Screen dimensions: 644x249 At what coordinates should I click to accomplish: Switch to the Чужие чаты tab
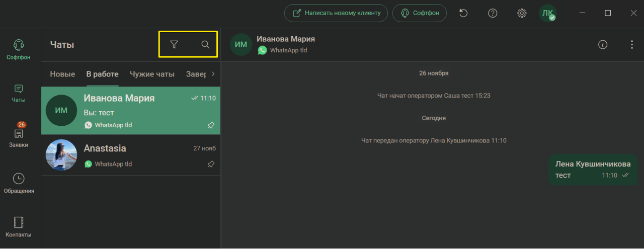click(152, 74)
